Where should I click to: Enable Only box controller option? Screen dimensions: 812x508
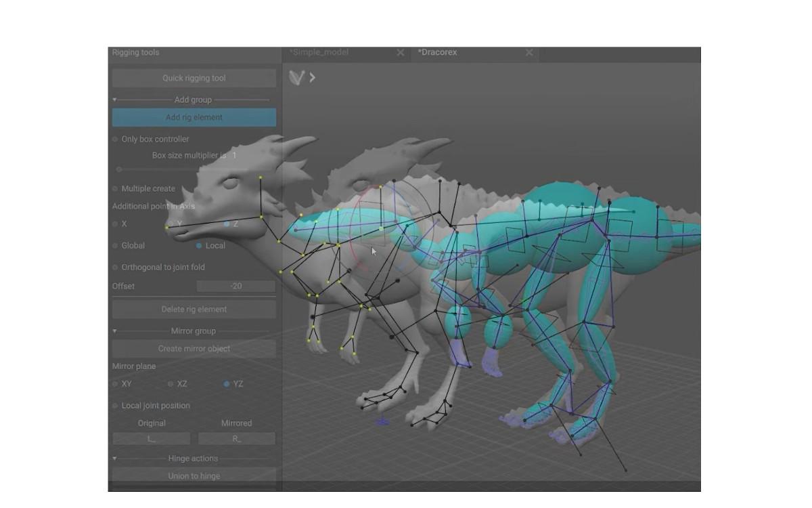pos(115,140)
